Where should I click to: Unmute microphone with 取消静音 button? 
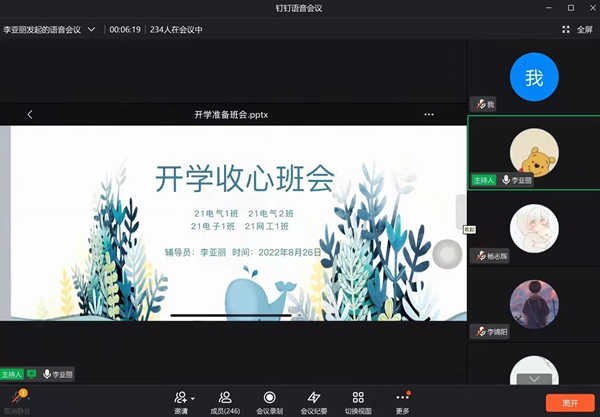(16, 400)
